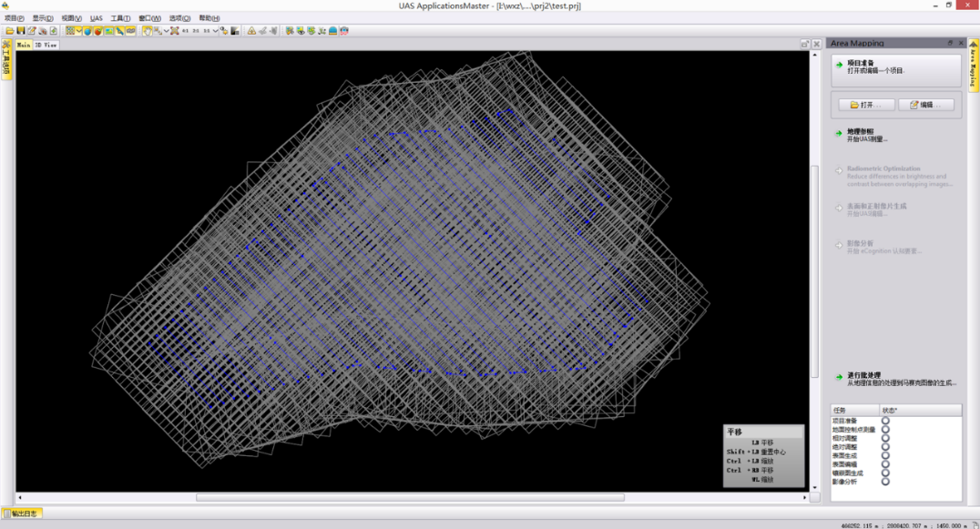Click the save project disk icon

click(x=21, y=31)
